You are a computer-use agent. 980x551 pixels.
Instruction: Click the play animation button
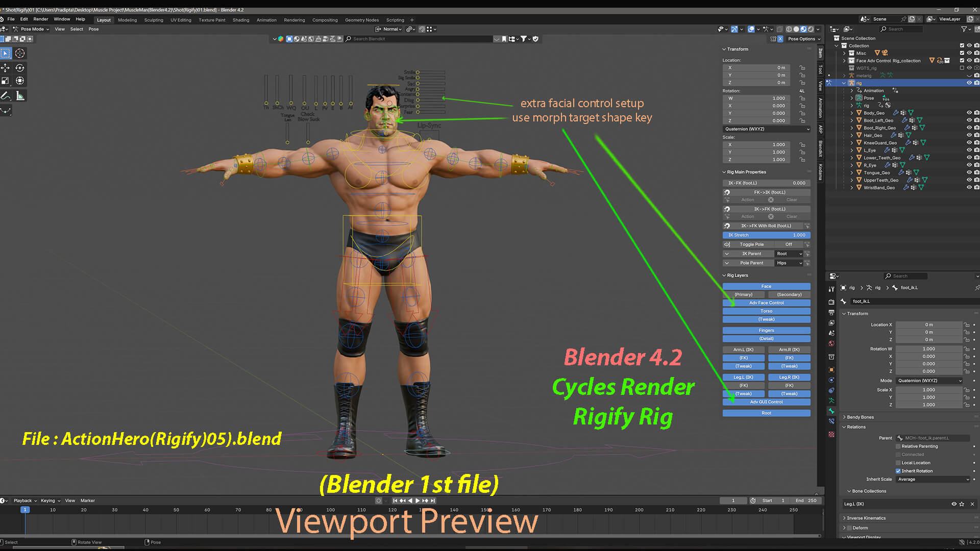(x=418, y=500)
